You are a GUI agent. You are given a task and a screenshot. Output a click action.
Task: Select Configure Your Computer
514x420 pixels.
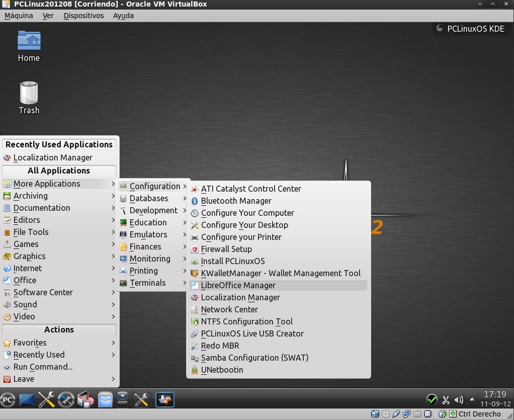coord(247,213)
